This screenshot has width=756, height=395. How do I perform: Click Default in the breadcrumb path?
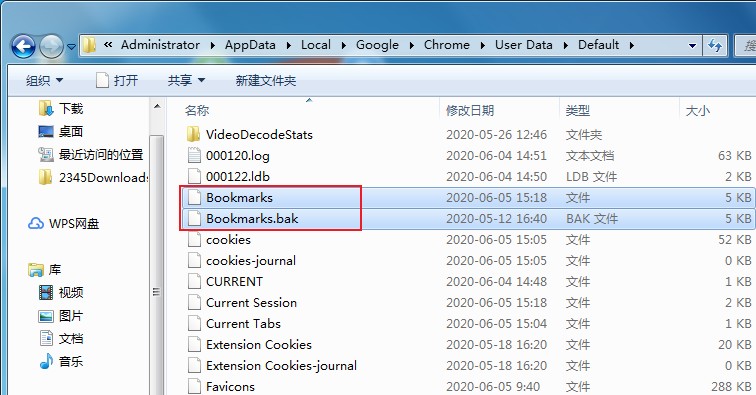598,45
